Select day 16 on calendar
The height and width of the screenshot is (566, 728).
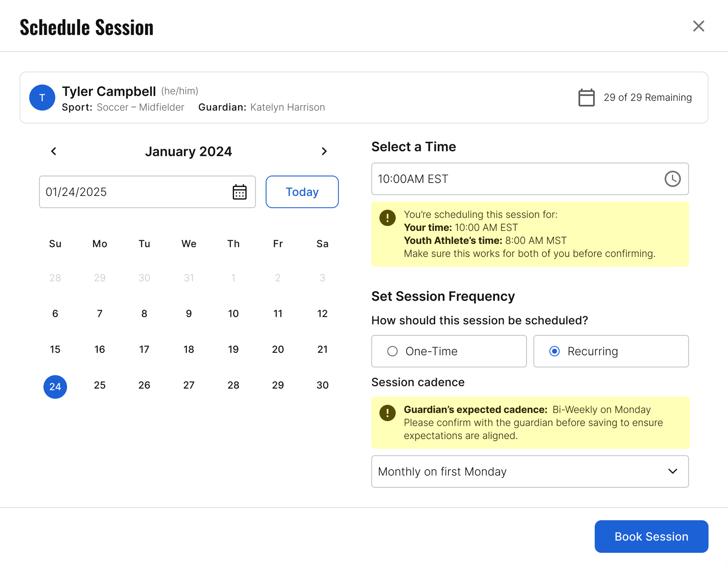[x=100, y=349]
